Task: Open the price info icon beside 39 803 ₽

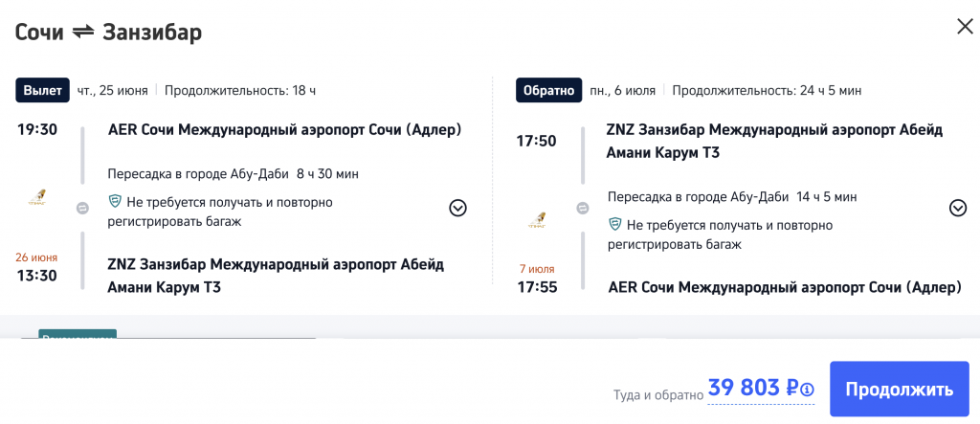Action: pos(807,390)
